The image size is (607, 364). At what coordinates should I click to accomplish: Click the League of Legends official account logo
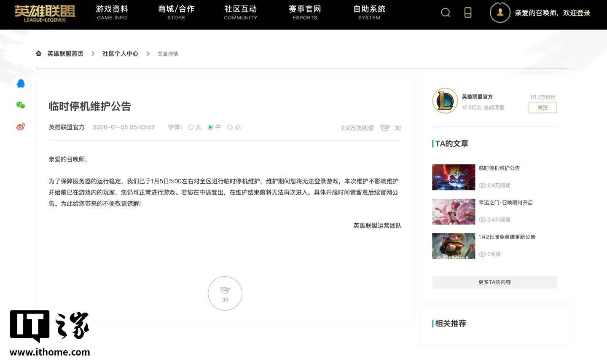click(x=445, y=101)
